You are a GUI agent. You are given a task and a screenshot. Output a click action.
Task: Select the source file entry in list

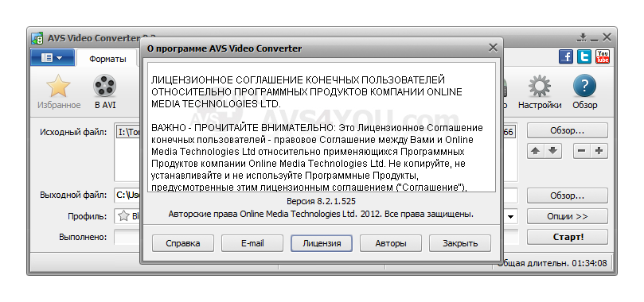pos(128,133)
